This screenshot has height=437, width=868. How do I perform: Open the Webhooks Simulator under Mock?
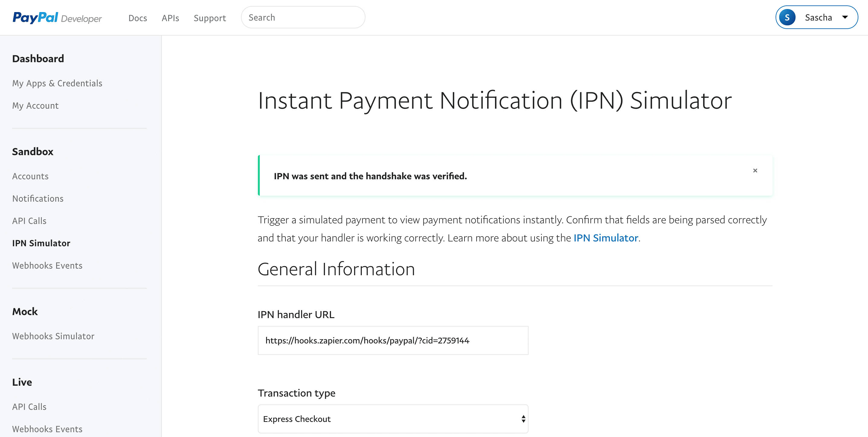pyautogui.click(x=53, y=336)
